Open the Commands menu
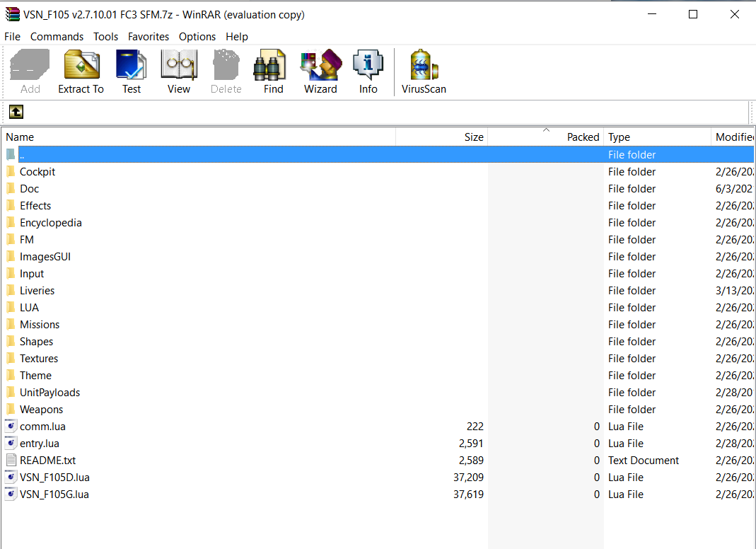 [x=57, y=37]
